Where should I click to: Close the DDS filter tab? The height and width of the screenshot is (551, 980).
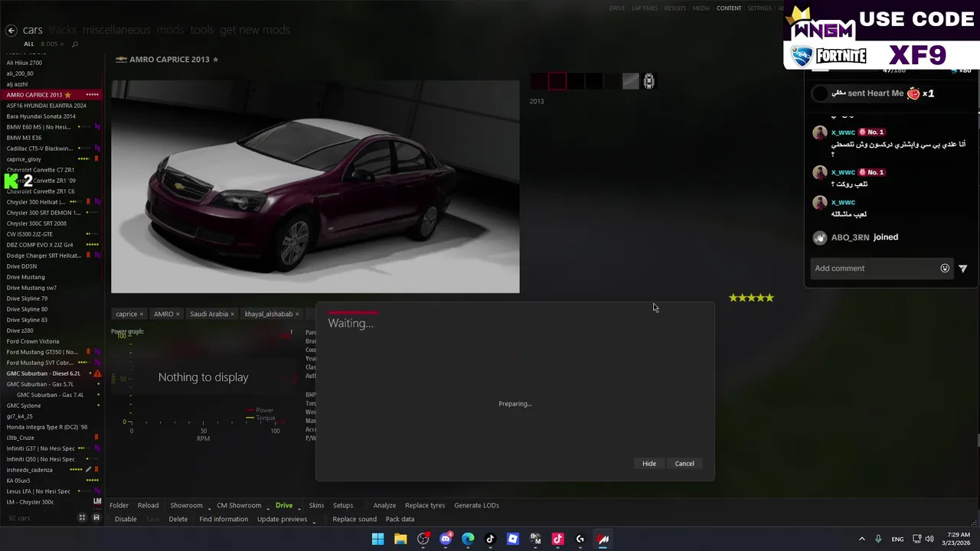(x=62, y=44)
